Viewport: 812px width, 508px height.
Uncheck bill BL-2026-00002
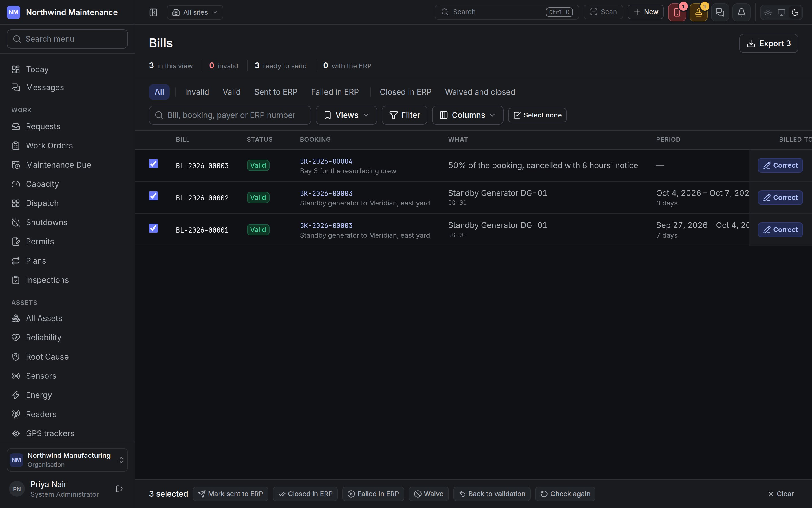[x=153, y=196]
